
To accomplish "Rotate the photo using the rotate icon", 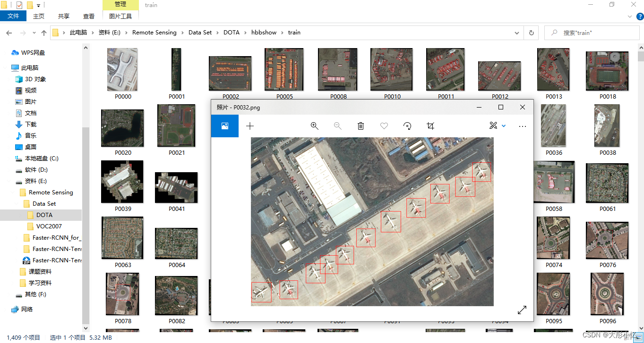I will pos(407,126).
